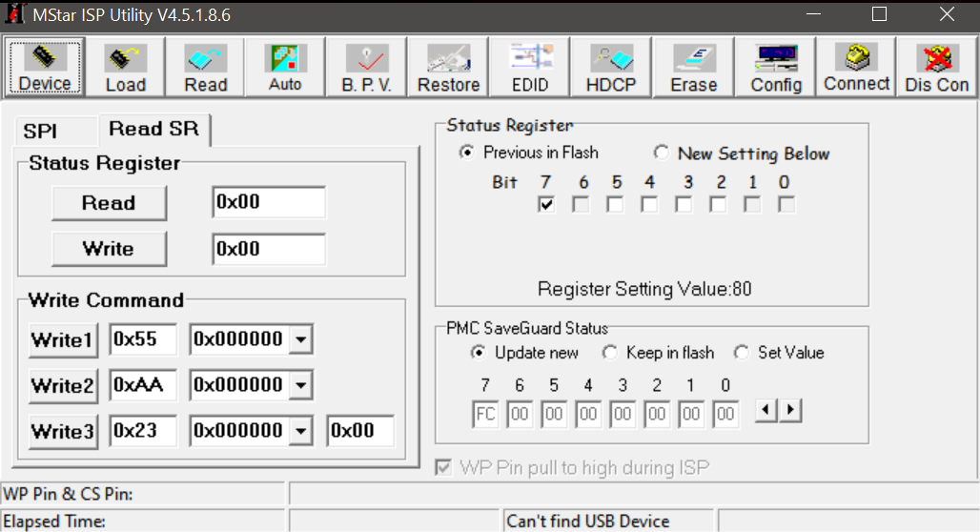980x532 pixels.
Task: Select the Read toolbar icon
Action: point(205,67)
